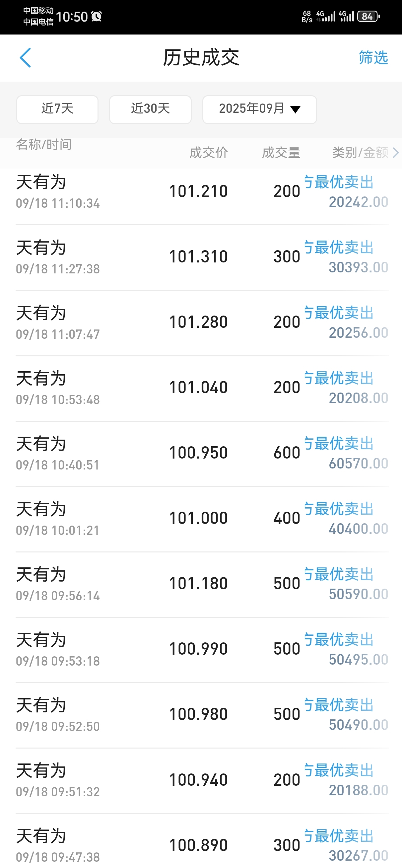Open the trade at 09/18 11:10:34
This screenshot has width=402, height=868.
coord(202,192)
